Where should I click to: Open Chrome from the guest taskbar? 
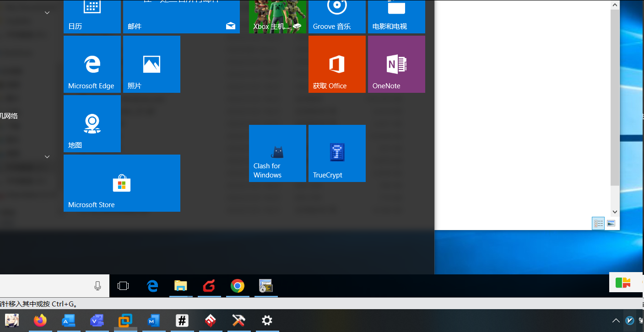point(237,286)
